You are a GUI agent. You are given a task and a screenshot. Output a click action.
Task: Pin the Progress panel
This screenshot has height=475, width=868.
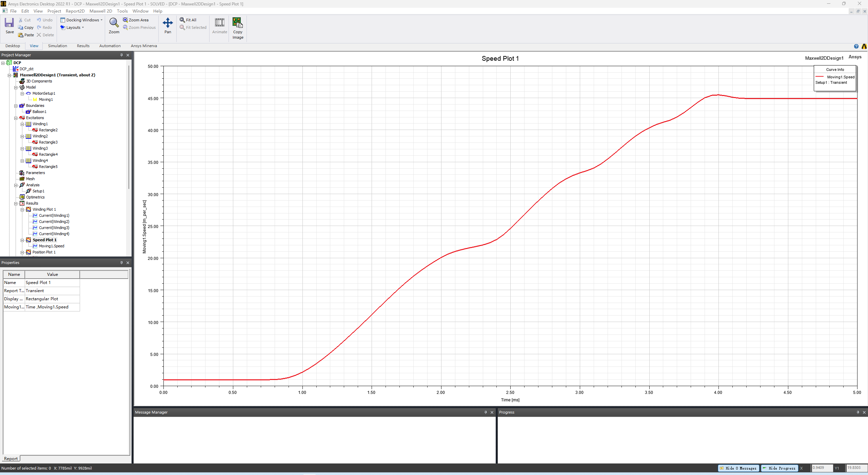click(x=858, y=412)
